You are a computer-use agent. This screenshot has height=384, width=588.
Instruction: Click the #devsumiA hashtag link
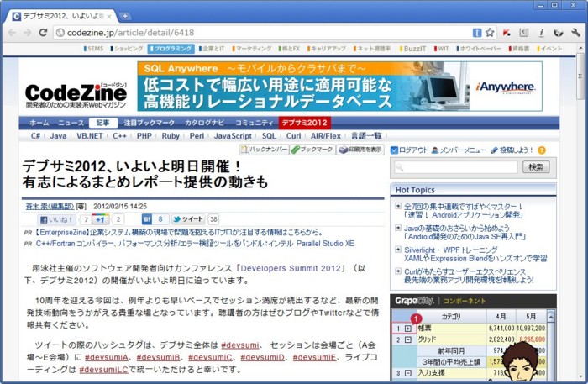pos(107,357)
